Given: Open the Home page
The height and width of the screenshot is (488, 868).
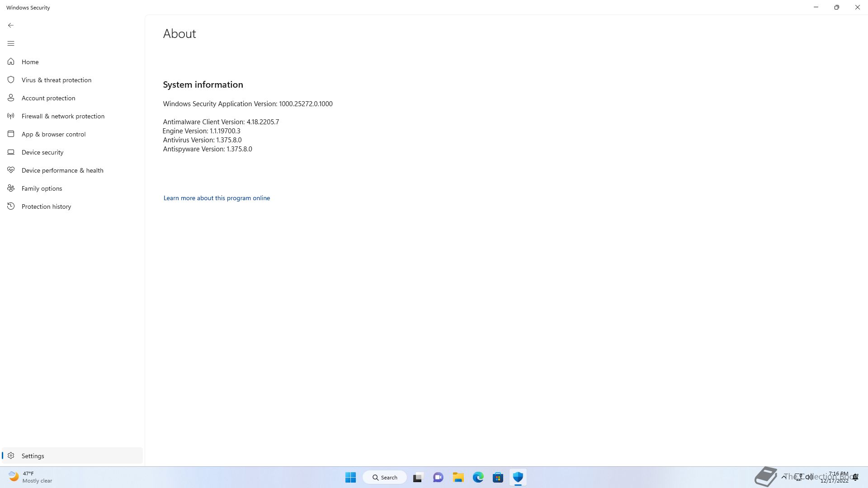Looking at the screenshot, I should 72,62.
